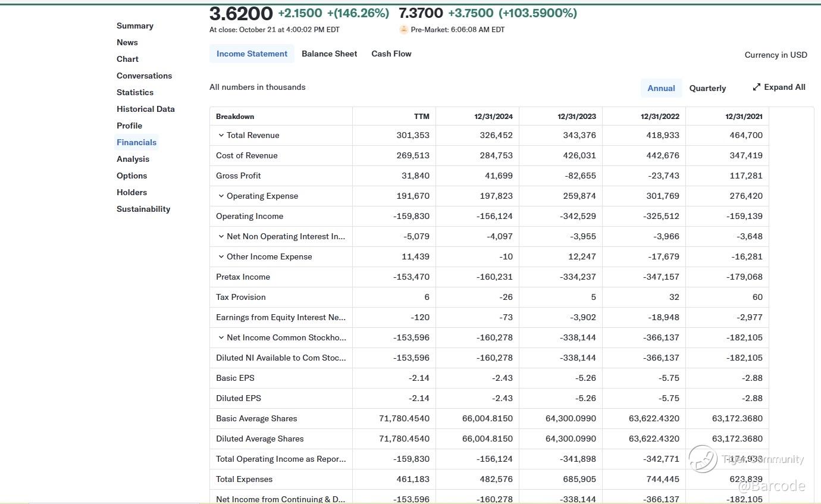Go to Summary in the sidebar
The image size is (821, 504).
135,26
